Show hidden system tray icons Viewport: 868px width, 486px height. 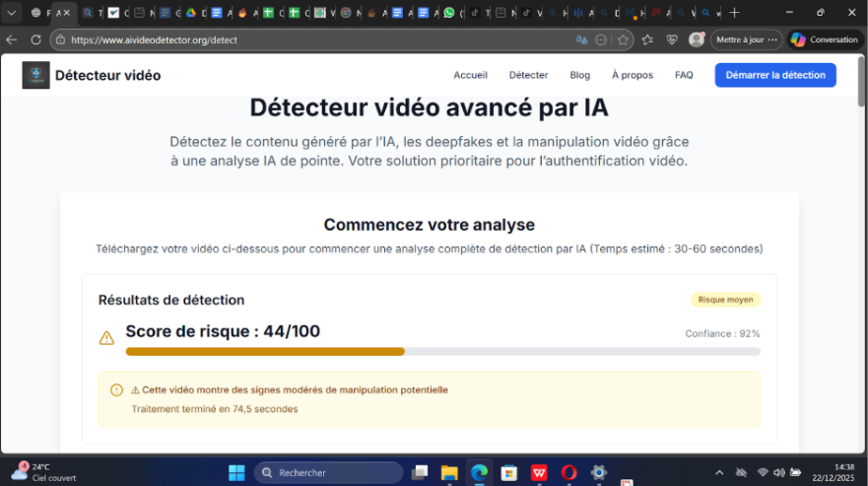click(x=719, y=472)
